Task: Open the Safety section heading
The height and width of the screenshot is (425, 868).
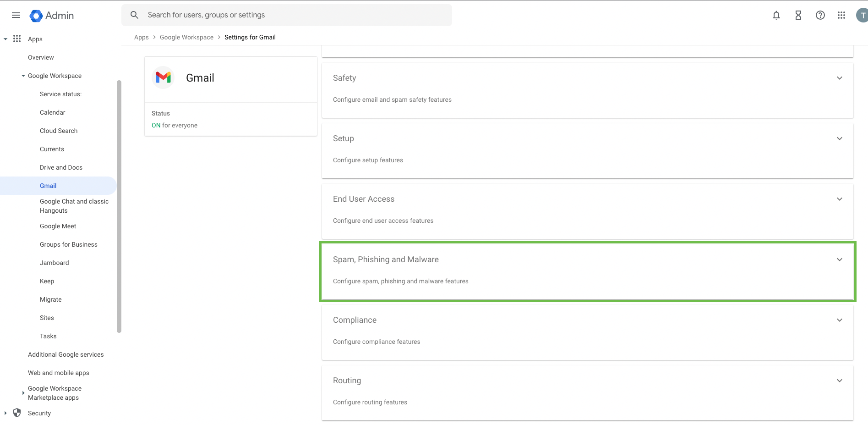Action: pyautogui.click(x=344, y=78)
